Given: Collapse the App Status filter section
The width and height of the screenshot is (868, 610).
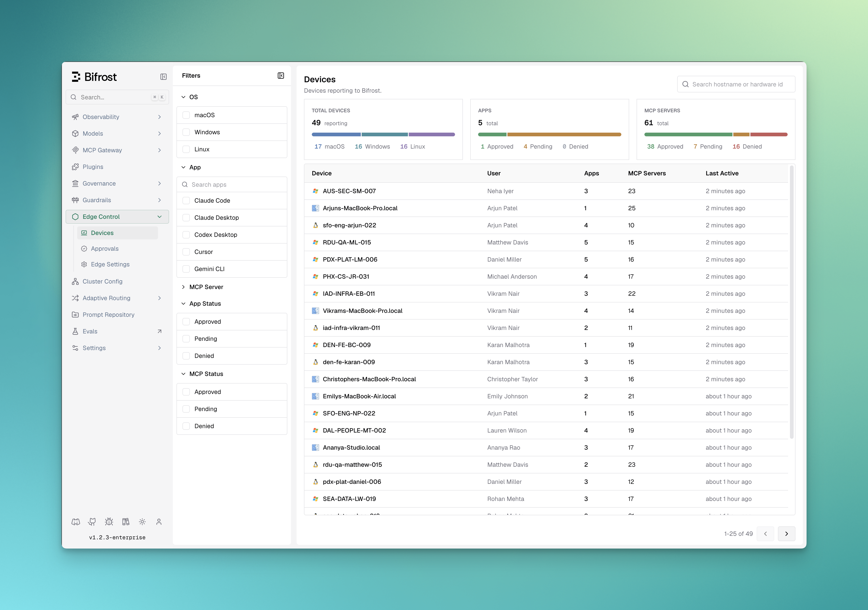Looking at the screenshot, I should [x=183, y=304].
